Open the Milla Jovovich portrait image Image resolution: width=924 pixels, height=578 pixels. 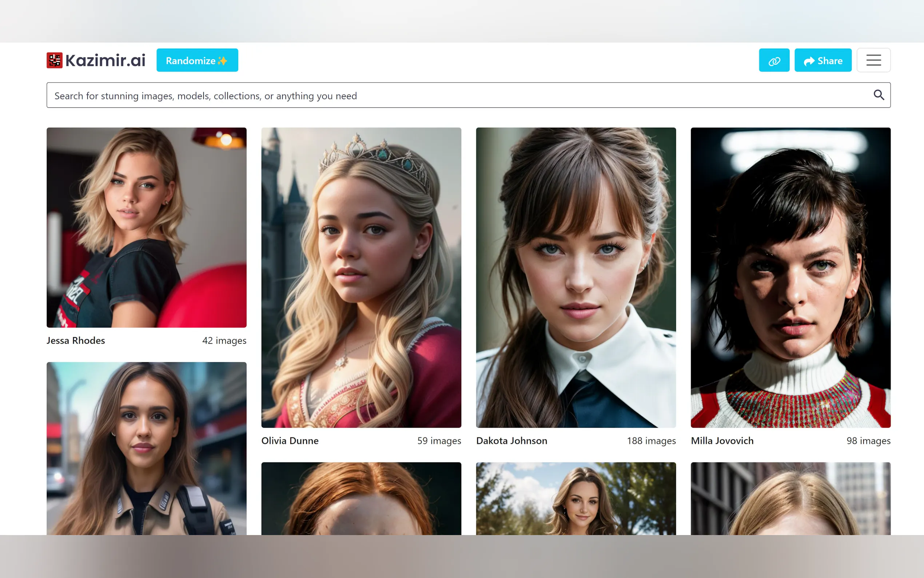(790, 277)
